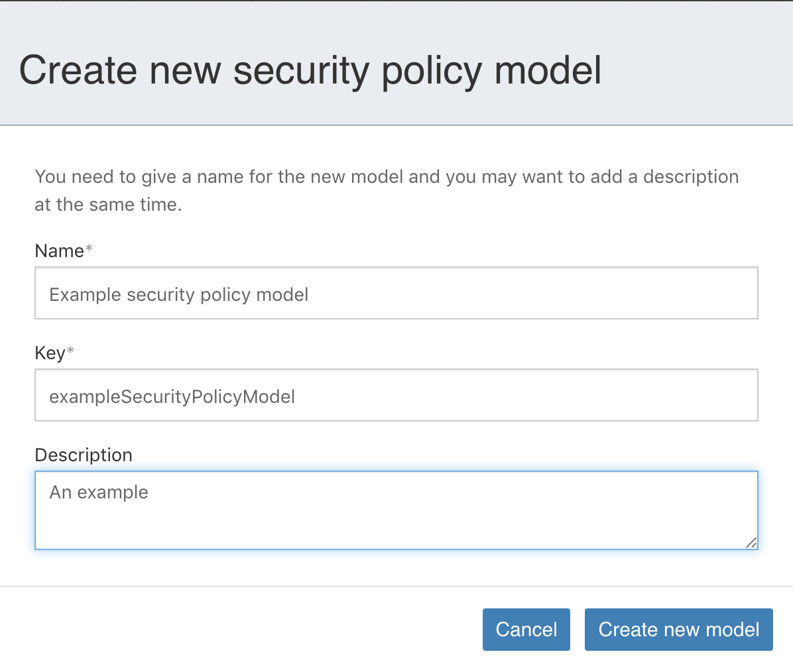Dismiss the dialog using Cancel
Viewport: 793px width, 672px height.
526,630
